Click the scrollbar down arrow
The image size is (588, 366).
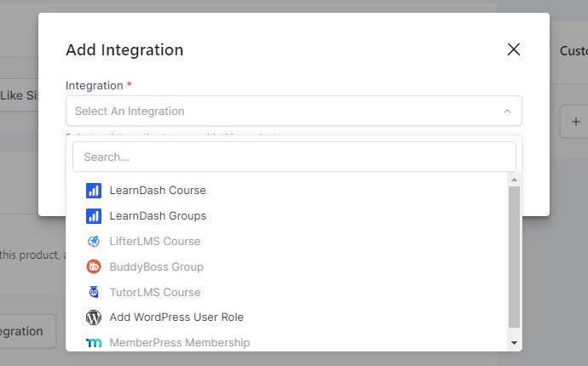(514, 342)
